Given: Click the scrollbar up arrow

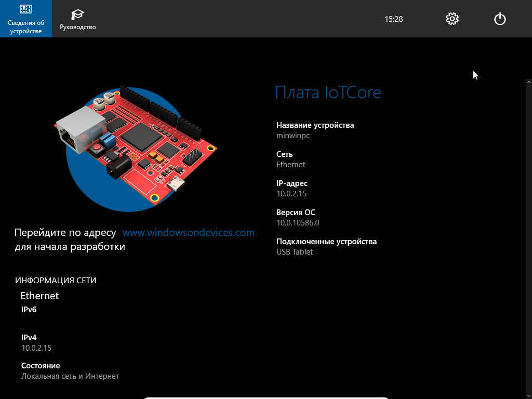Looking at the screenshot, I should (x=528, y=82).
